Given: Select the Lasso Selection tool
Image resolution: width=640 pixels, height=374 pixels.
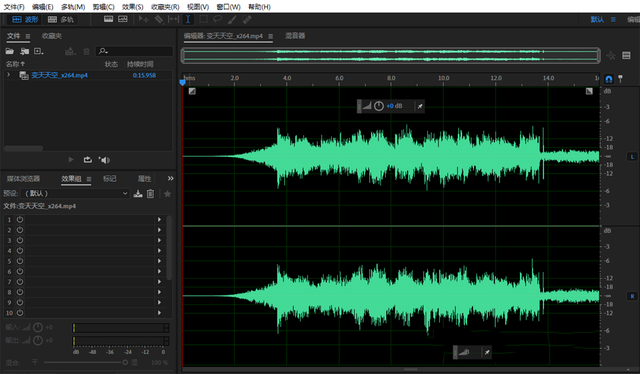Looking at the screenshot, I should coord(218,19).
